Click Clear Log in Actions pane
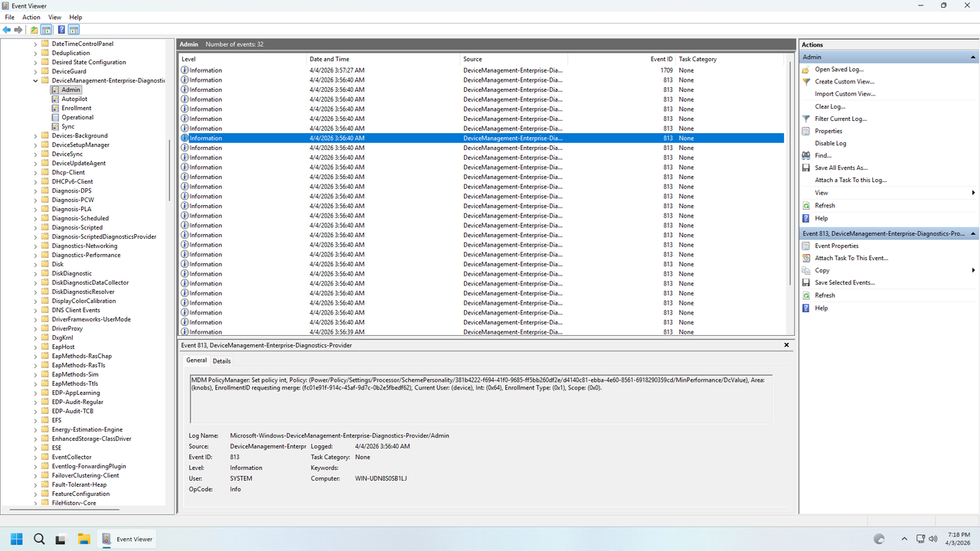980x551 pixels. coord(830,106)
